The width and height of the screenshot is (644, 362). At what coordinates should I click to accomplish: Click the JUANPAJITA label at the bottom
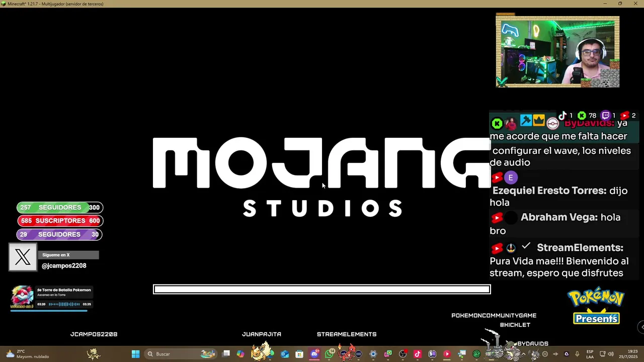coord(262,334)
